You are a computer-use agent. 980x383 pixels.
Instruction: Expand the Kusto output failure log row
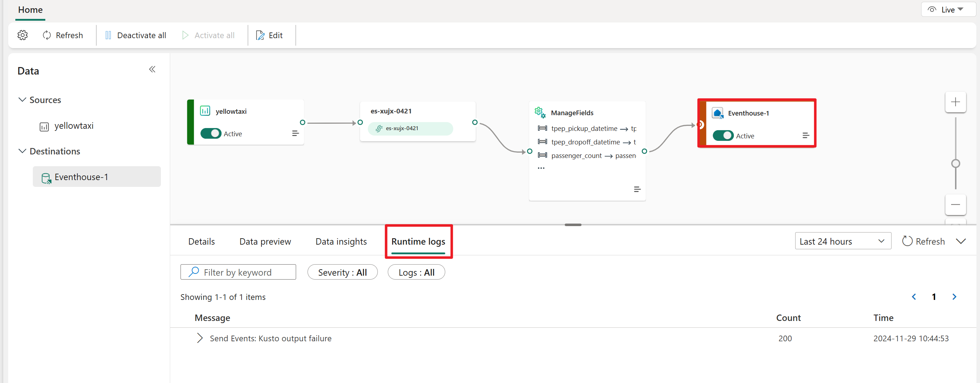(200, 338)
